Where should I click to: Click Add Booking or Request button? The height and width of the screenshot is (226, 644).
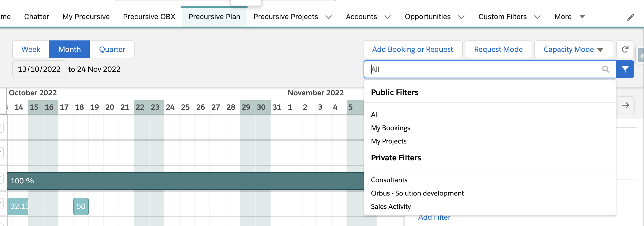tap(413, 49)
